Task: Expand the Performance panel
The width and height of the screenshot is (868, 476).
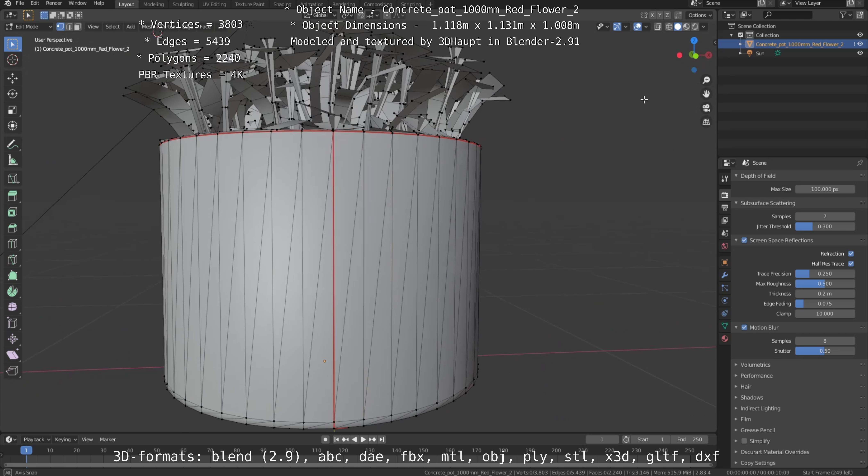Action: pos(736,376)
